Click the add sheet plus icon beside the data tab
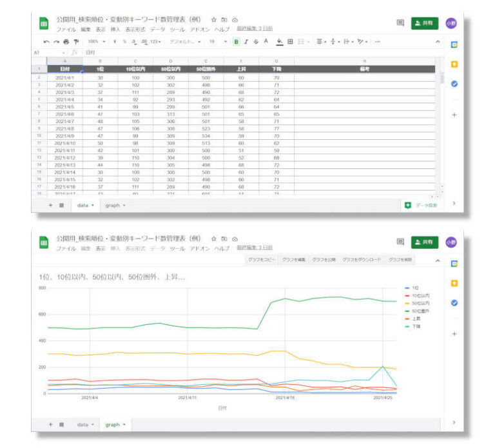Viewport: 495px width, 448px height. 51,205
